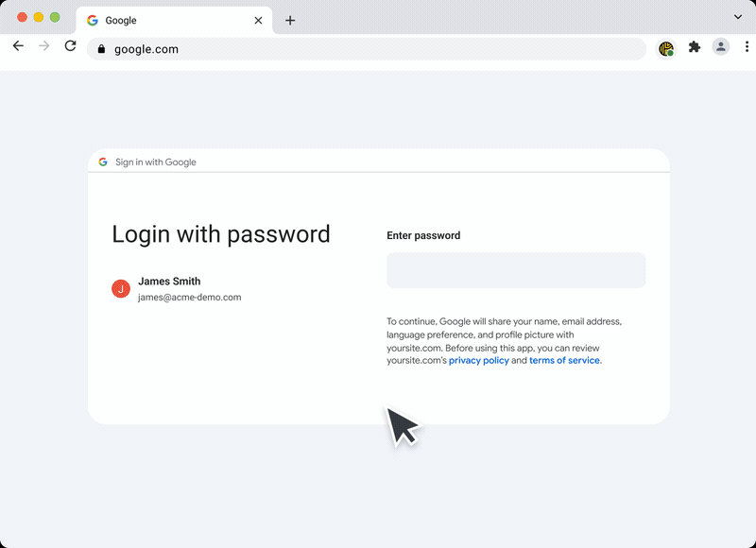The image size is (756, 548).
Task: Open the privacy policy link
Action: (478, 360)
